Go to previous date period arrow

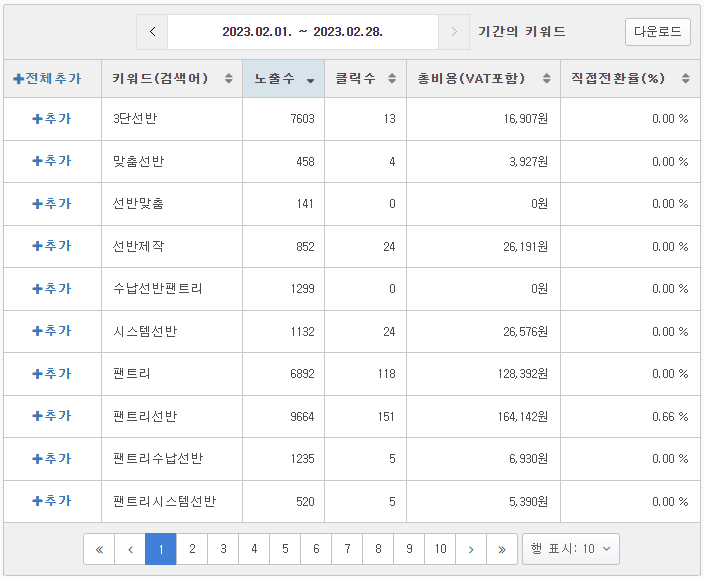[153, 32]
